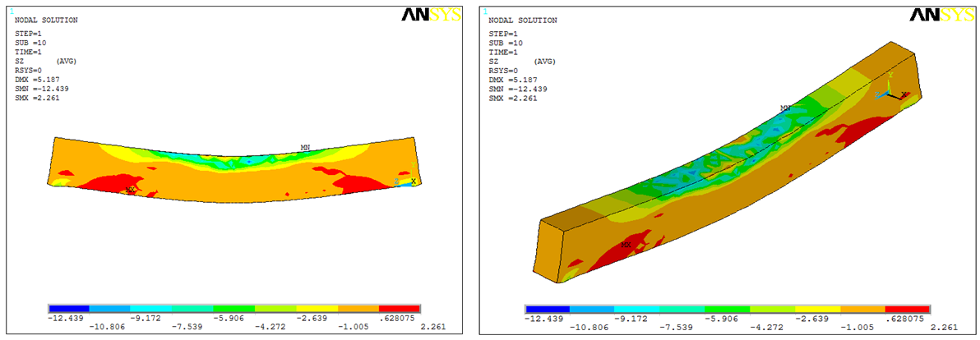This screenshot has height=340, width=980.
Task: Click the MX maximum marker on right beam
Action: [626, 245]
